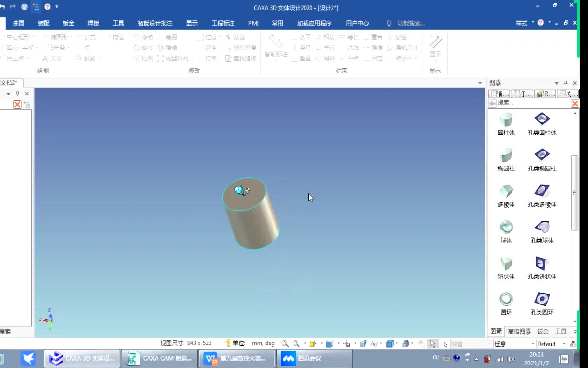
Task: Click the anchor handle on the cylinder top
Action: (x=239, y=190)
